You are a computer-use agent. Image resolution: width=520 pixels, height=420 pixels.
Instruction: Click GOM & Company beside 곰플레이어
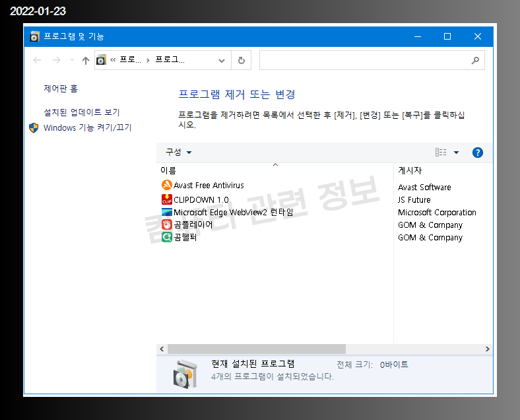click(430, 225)
